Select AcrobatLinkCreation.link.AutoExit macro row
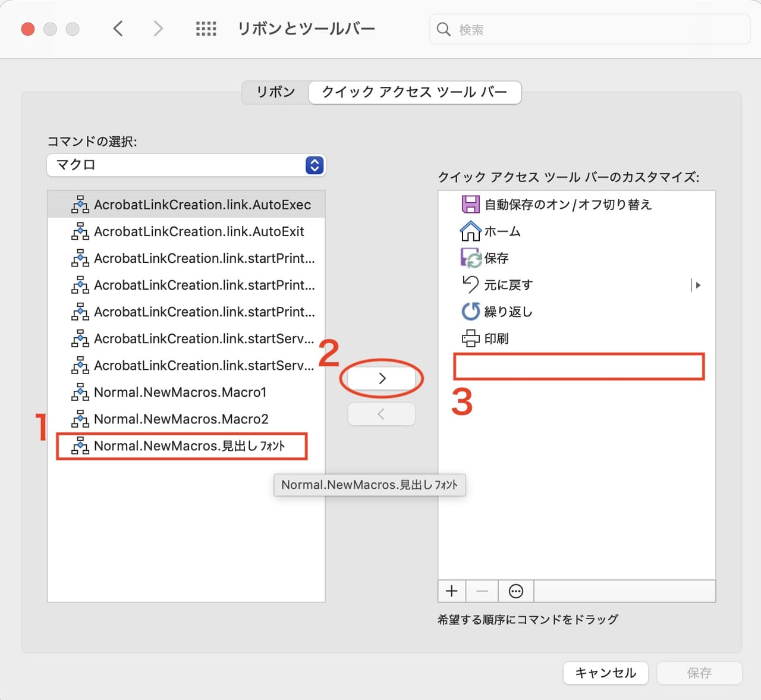The image size is (761, 700). coord(186,231)
